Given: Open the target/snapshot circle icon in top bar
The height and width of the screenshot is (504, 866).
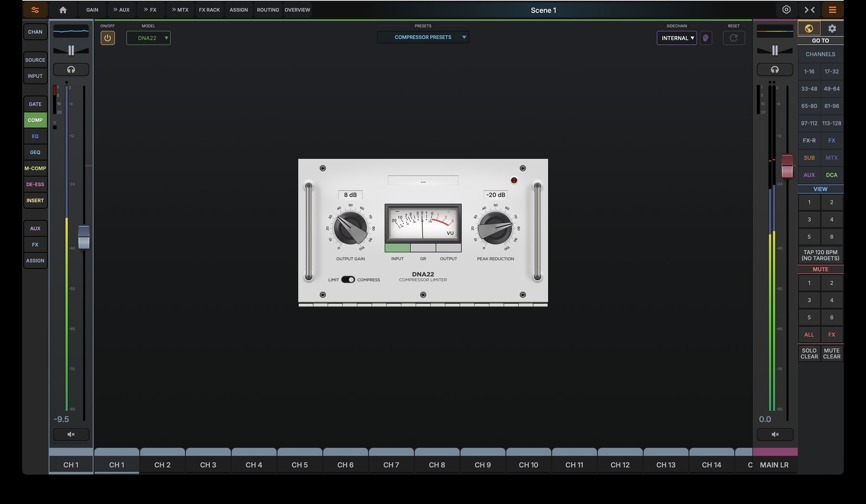Looking at the screenshot, I should (x=787, y=10).
